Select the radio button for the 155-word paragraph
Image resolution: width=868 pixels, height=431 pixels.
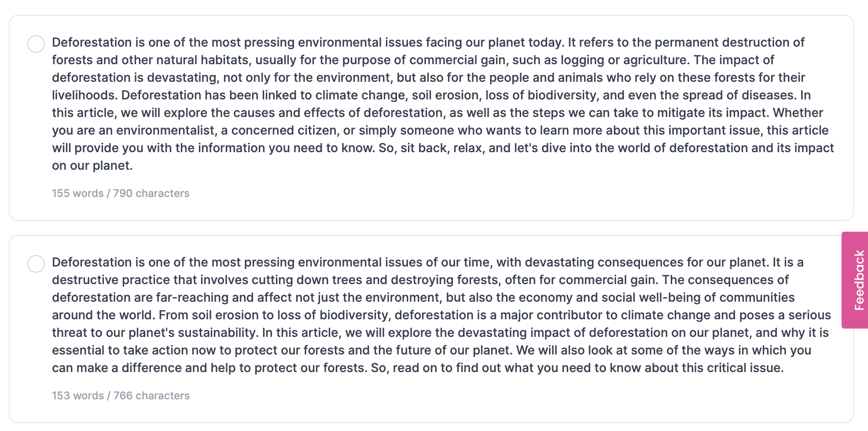[36, 44]
